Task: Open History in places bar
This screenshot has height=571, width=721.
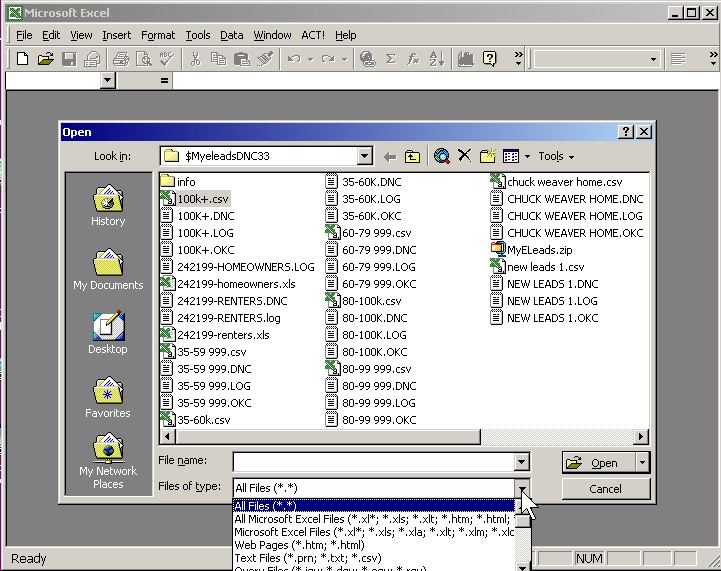Action: point(108,205)
